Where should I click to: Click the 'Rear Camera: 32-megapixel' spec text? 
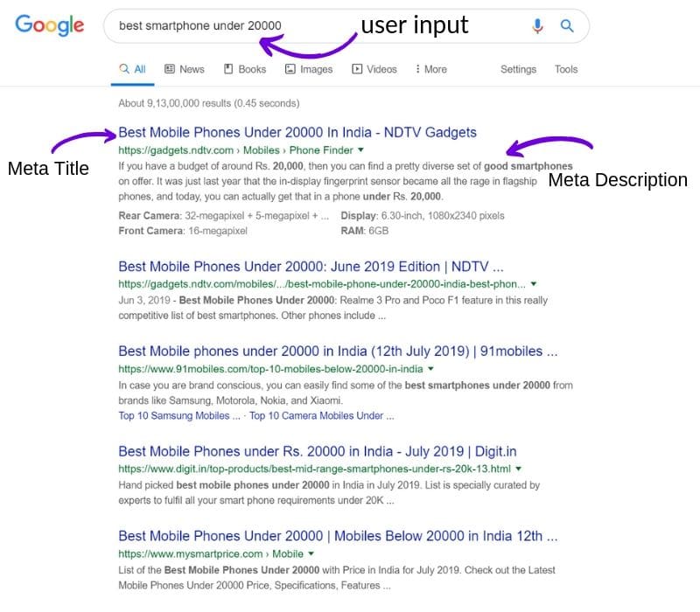click(x=224, y=216)
